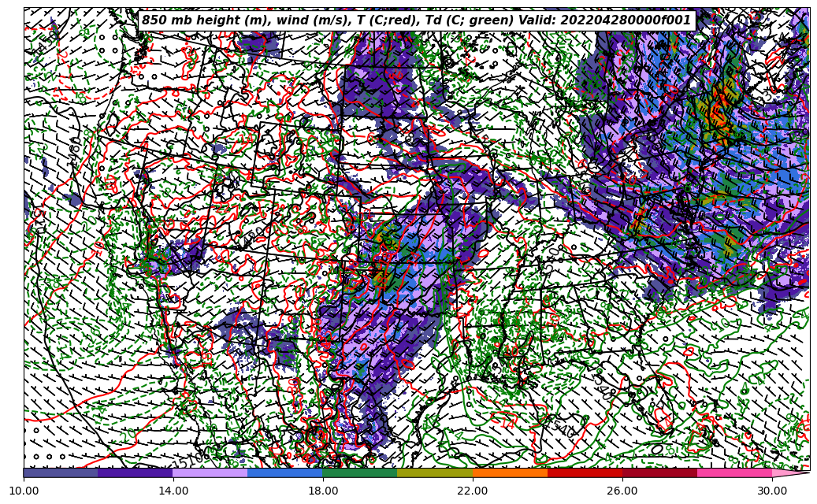This screenshot has height=504, width=817.
Task: Select the dark red 26–28 colorbar segment
Action: pos(659,472)
